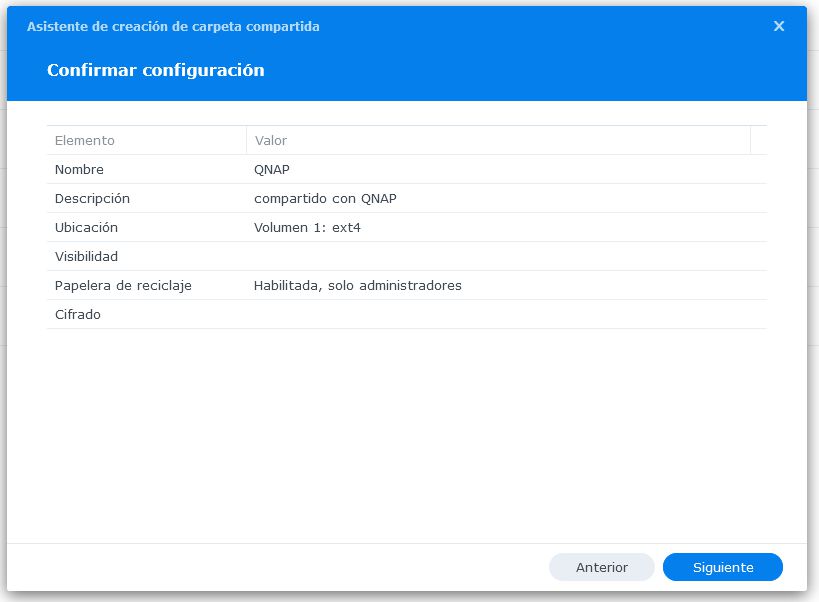Select the Nombre row label
The image size is (819, 602).
79,170
